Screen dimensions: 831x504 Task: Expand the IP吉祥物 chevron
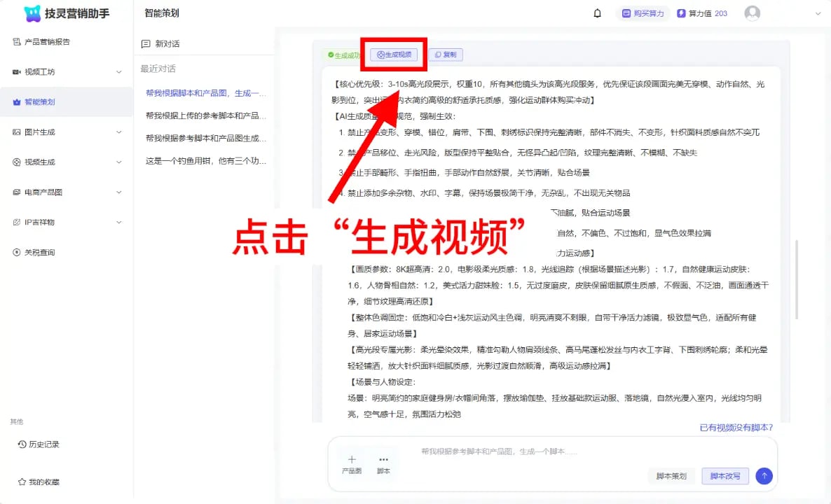[x=118, y=223]
